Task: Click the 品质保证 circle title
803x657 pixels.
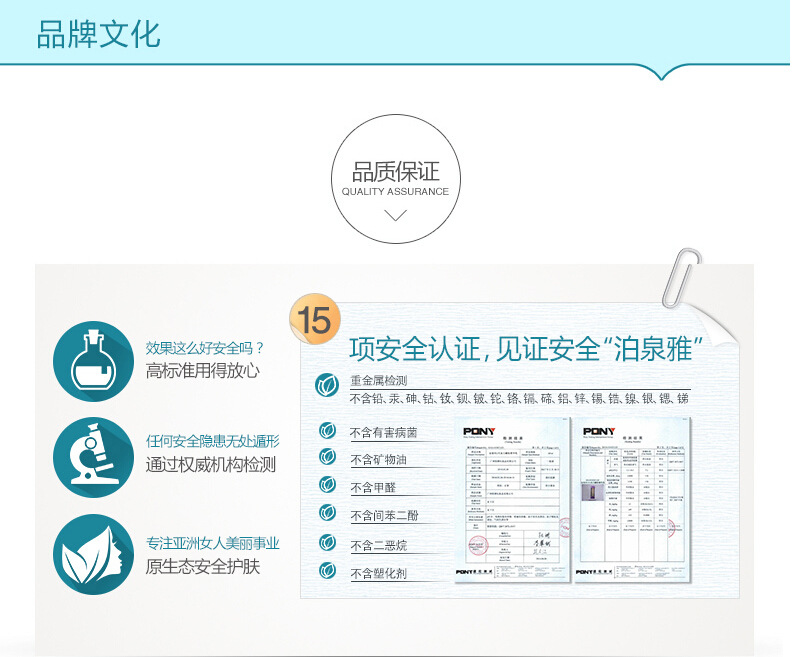Action: (395, 172)
